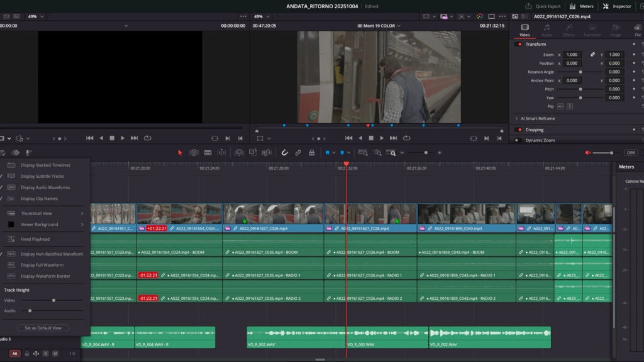644x362 pixels.
Task: Switch to the Image inspector tab
Action: point(616,30)
